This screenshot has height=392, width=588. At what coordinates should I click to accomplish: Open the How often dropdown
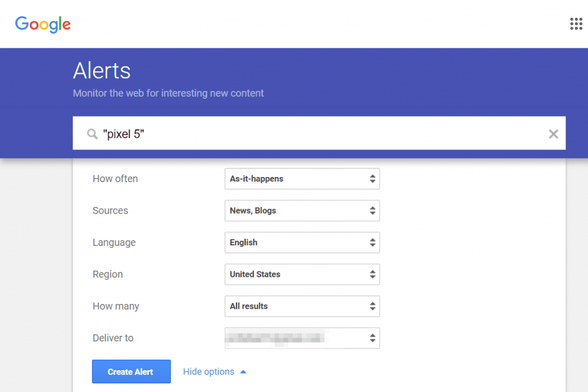click(x=302, y=179)
